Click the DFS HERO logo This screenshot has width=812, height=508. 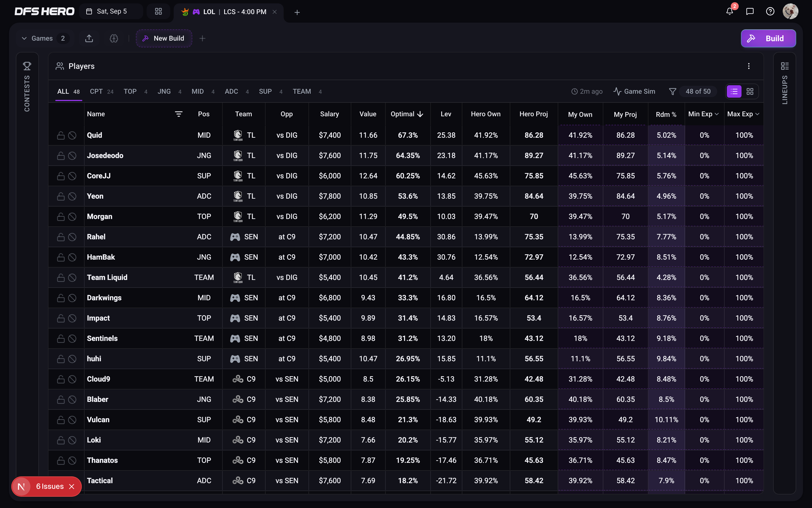coord(44,11)
